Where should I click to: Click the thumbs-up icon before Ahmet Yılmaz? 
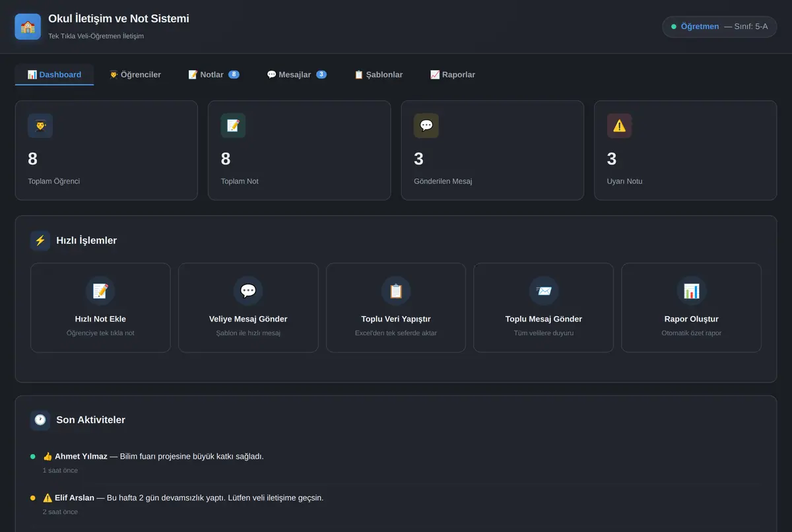pyautogui.click(x=48, y=456)
